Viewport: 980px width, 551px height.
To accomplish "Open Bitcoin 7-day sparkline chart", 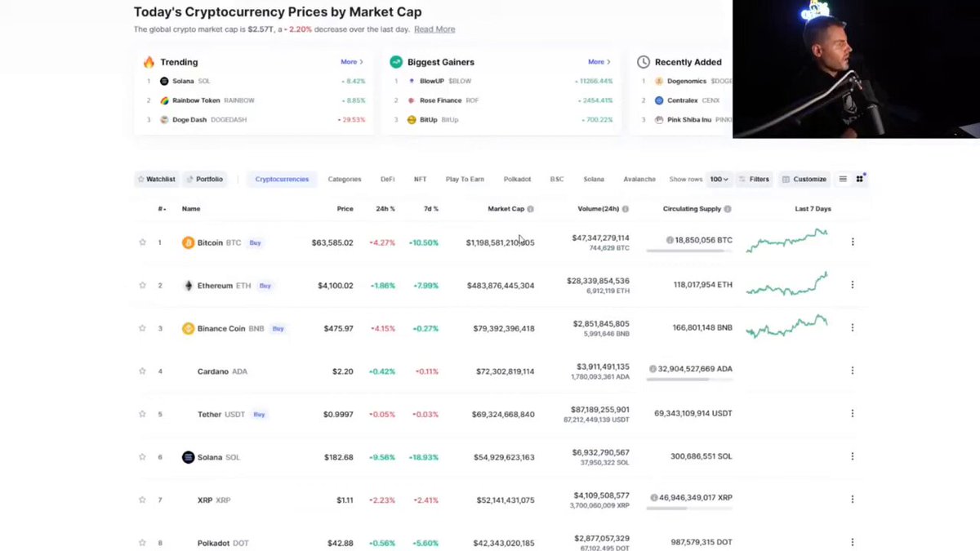I will pos(786,240).
